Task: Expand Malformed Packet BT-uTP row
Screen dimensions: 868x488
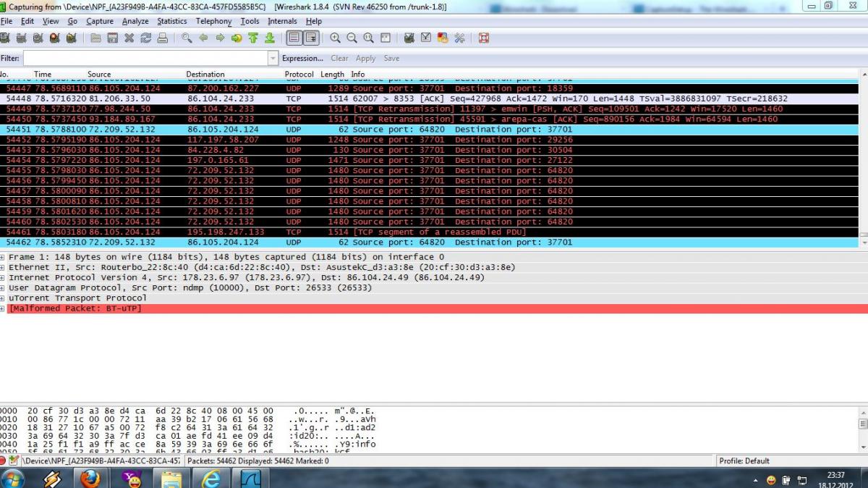Action: [3, 308]
